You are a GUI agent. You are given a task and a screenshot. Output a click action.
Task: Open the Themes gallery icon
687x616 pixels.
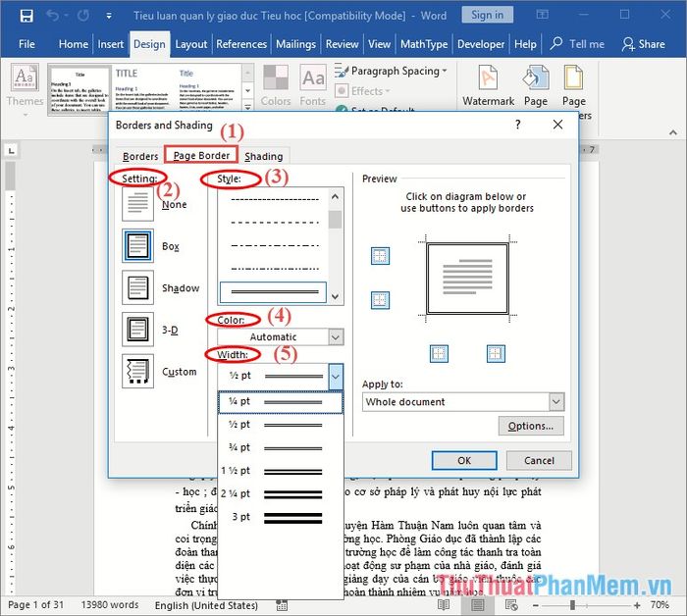(25, 77)
